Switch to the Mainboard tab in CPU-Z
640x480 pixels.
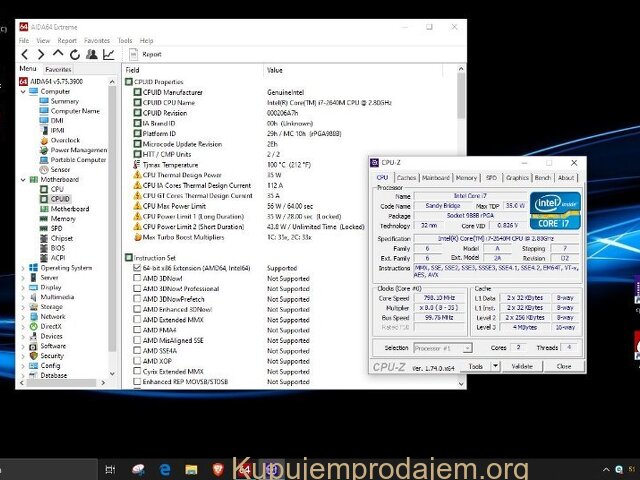point(435,177)
